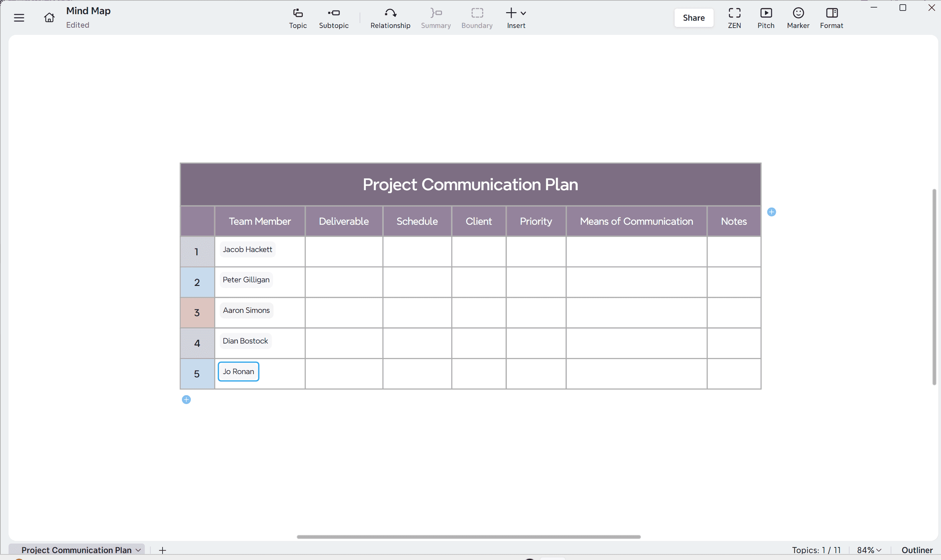Click the Home icon
The height and width of the screenshot is (560, 941).
49,17
